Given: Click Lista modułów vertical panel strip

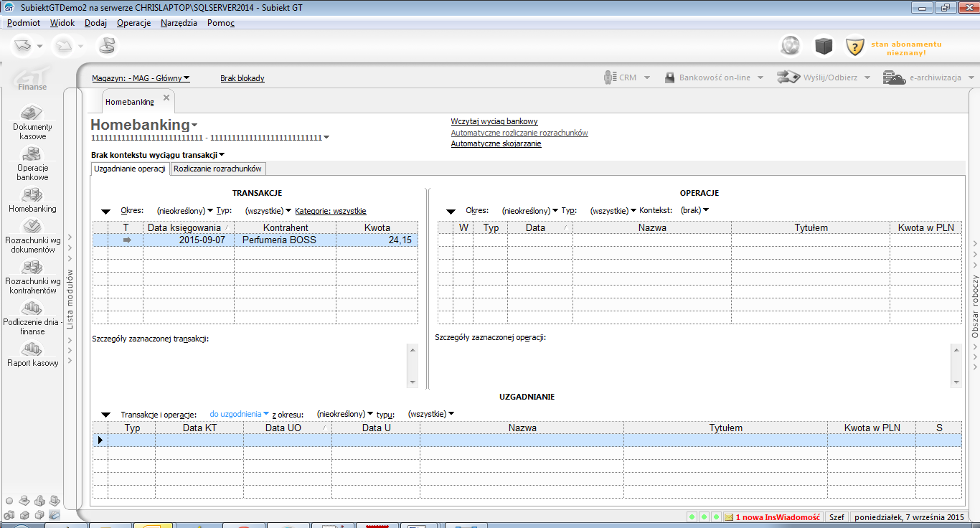Looking at the screenshot, I should (70, 299).
